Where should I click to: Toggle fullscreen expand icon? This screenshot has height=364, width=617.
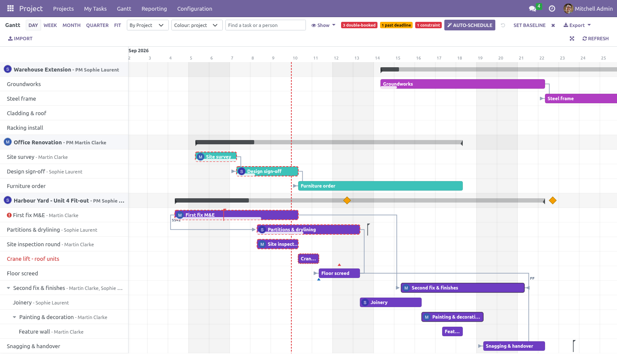coord(572,39)
